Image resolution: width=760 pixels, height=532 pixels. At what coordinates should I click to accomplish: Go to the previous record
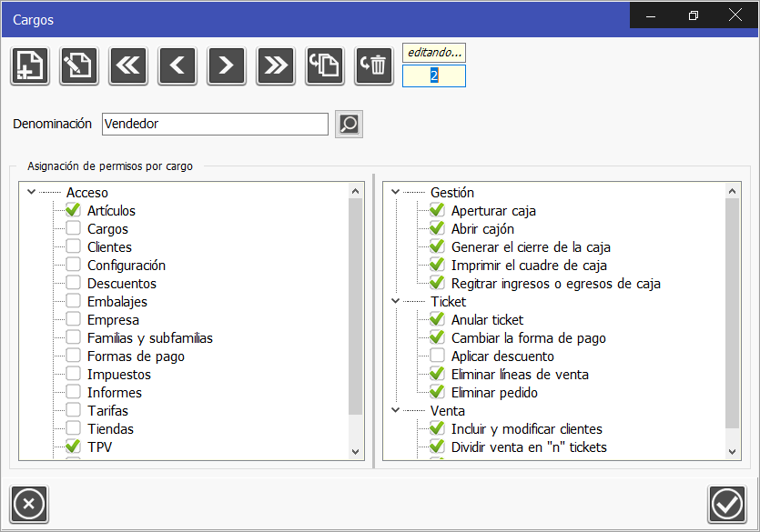tap(177, 65)
